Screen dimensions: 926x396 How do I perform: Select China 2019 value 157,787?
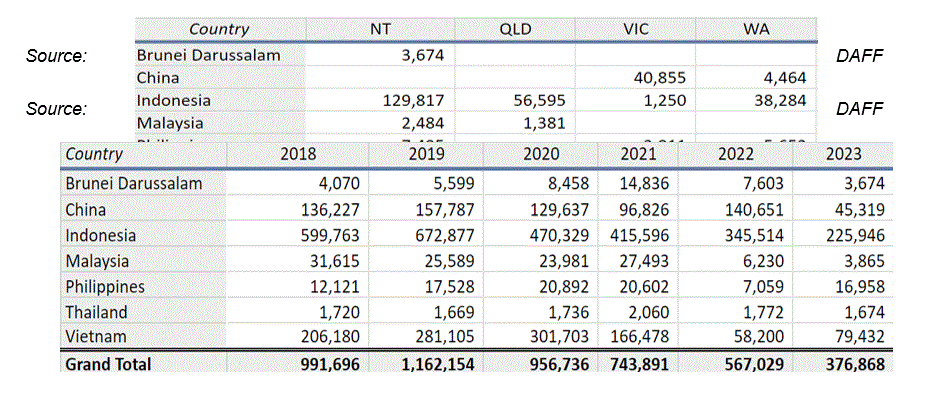click(445, 210)
